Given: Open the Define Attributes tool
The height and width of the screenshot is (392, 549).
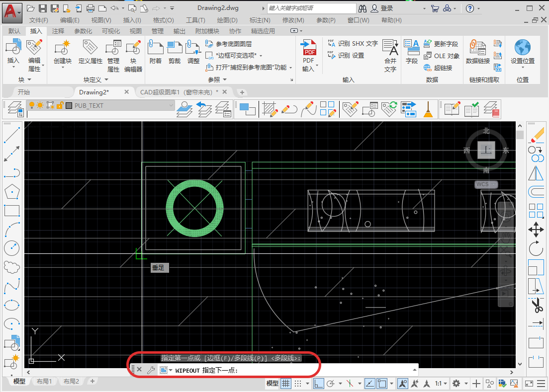Looking at the screenshot, I should point(91,52).
